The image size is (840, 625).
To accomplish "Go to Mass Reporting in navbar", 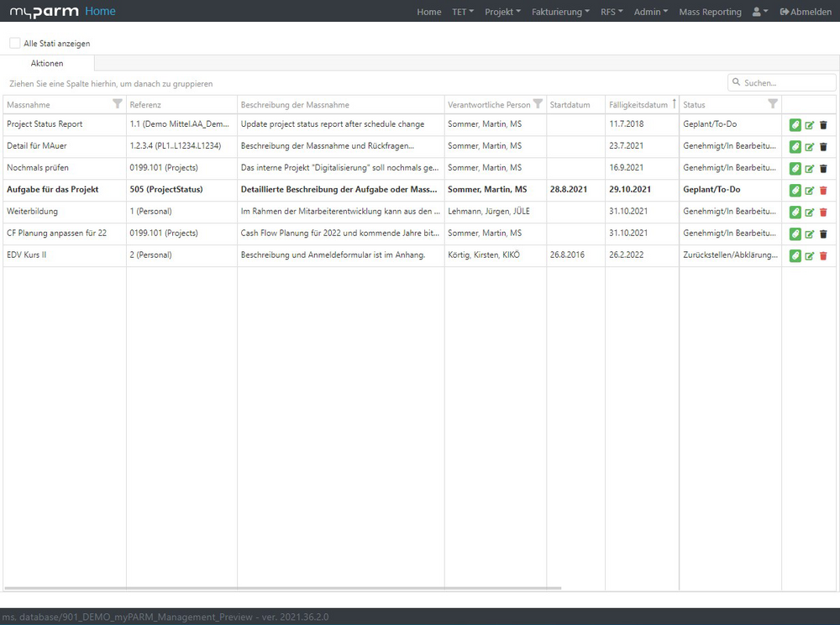I will pos(710,12).
